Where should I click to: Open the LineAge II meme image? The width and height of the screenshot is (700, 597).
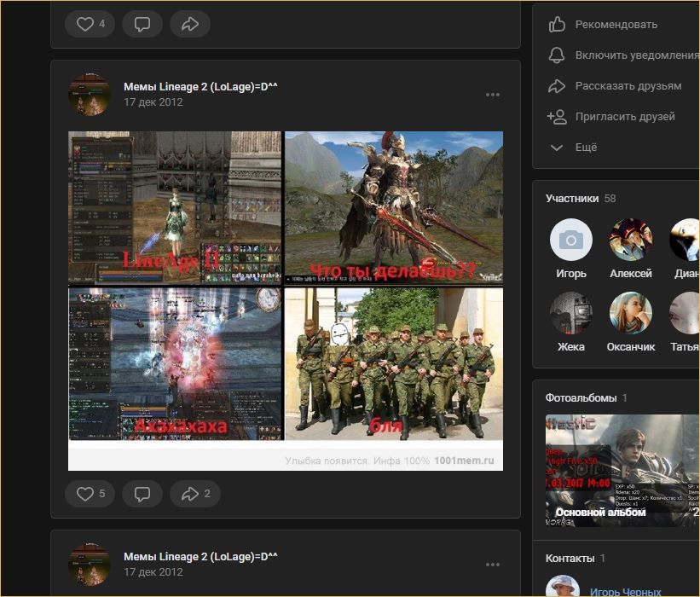(x=175, y=207)
